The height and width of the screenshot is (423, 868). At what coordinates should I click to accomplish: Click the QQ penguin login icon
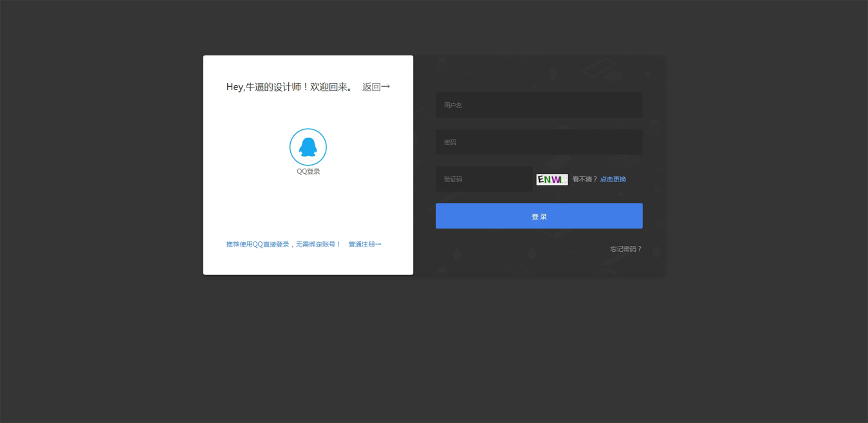[308, 147]
